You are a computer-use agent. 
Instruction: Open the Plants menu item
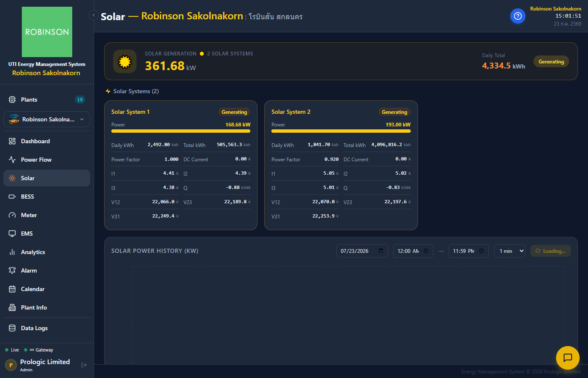pos(47,100)
